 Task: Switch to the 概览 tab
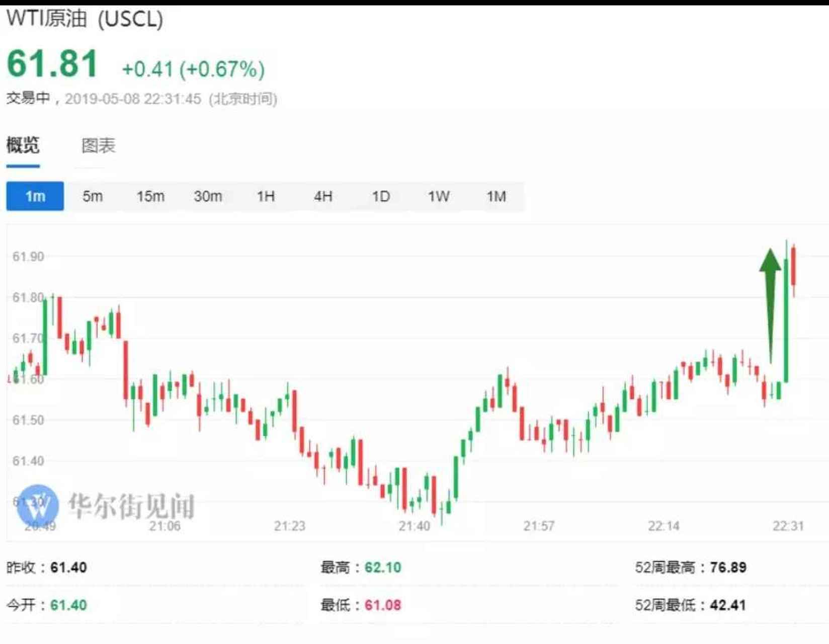point(23,145)
